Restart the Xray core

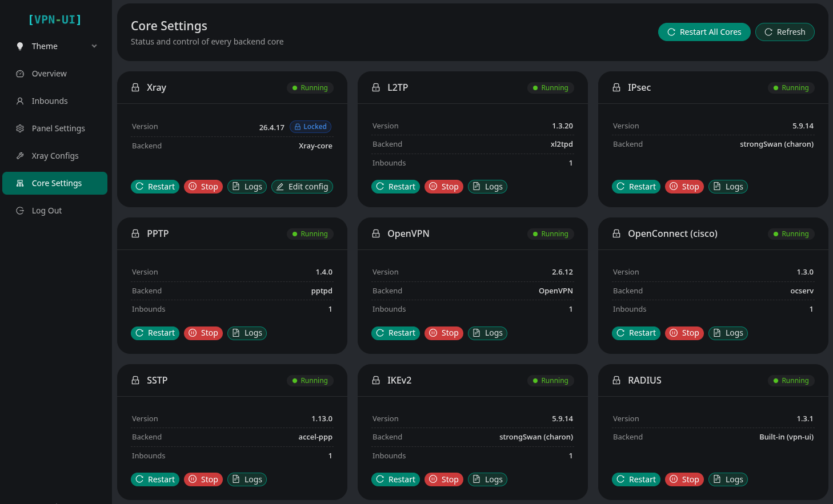click(155, 187)
